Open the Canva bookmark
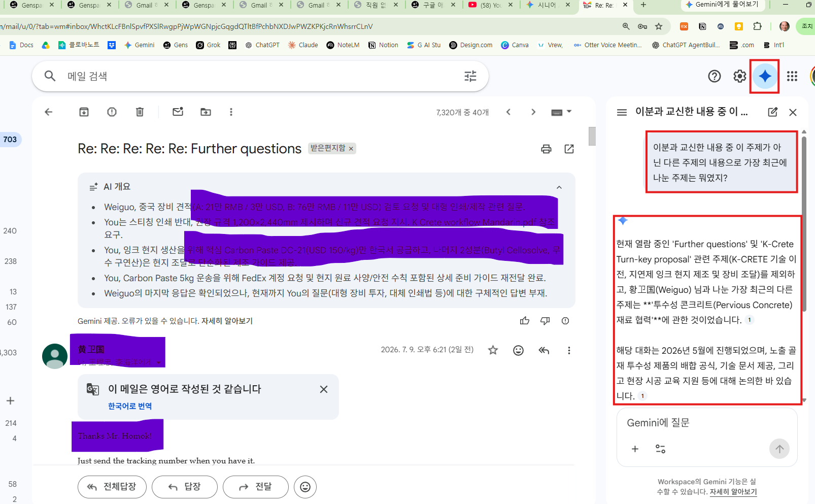The image size is (815, 504). click(x=515, y=45)
